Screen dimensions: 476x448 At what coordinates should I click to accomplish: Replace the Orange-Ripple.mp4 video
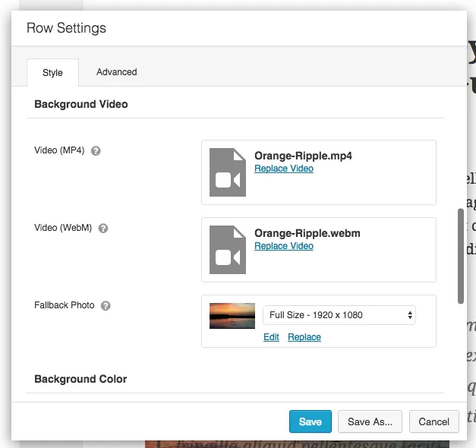284,169
